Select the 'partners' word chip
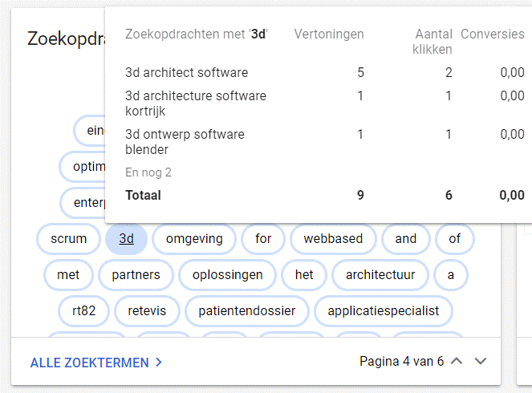 click(136, 274)
